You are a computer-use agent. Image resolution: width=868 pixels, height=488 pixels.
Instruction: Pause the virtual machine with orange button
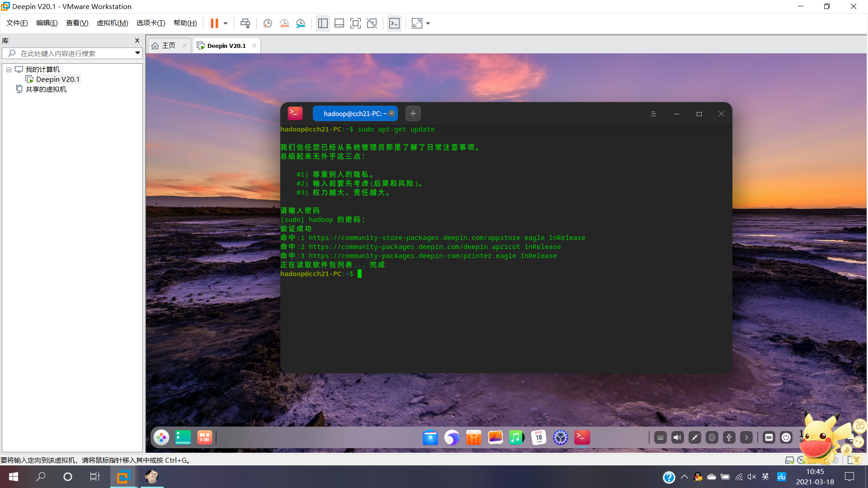214,23
